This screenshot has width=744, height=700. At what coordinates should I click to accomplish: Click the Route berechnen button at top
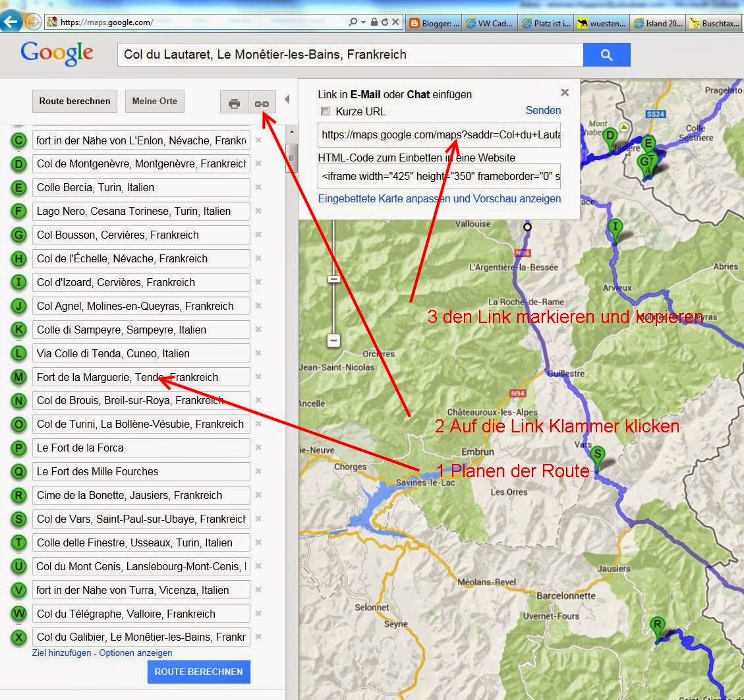coord(74,101)
